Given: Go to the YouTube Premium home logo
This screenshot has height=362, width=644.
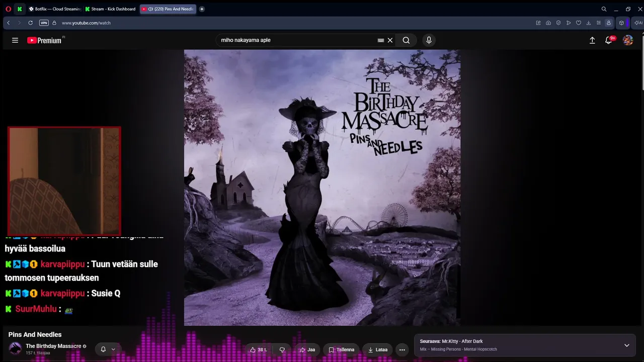Looking at the screenshot, I should [x=44, y=40].
